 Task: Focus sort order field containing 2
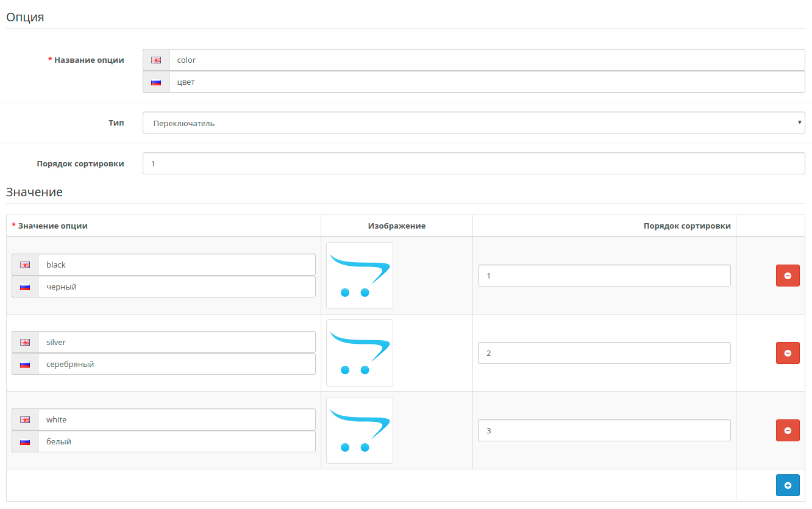pos(604,353)
